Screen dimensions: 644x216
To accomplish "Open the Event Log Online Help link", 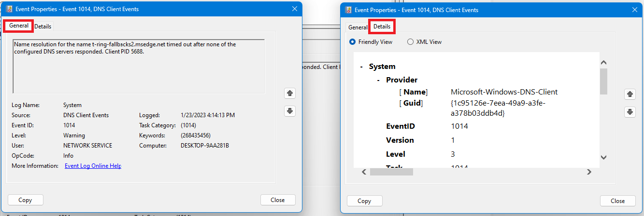I will [93, 166].
